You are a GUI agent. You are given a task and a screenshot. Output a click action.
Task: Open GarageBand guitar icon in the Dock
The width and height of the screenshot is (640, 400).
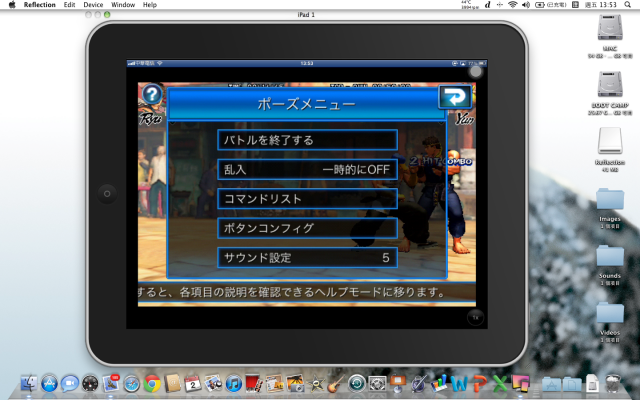click(x=336, y=384)
